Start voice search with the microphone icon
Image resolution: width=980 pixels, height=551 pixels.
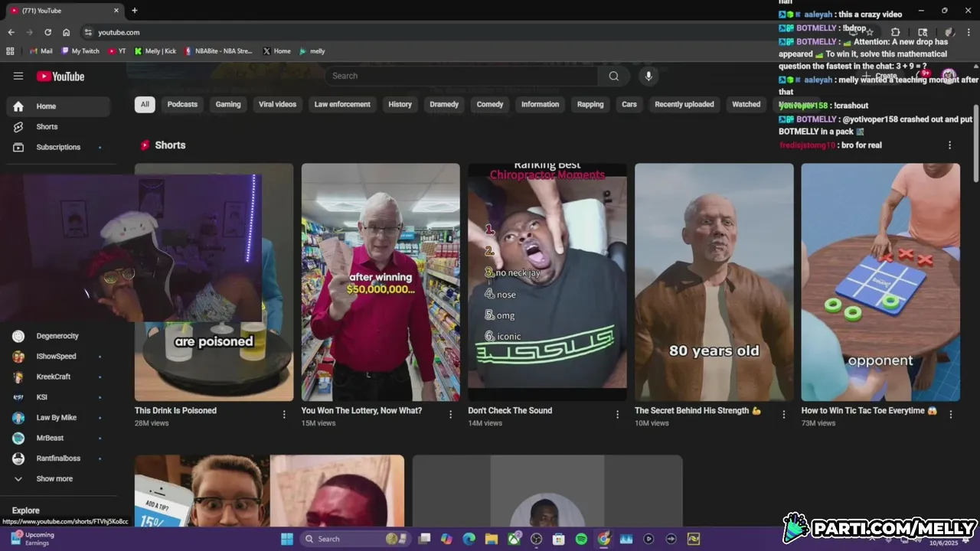tap(648, 76)
